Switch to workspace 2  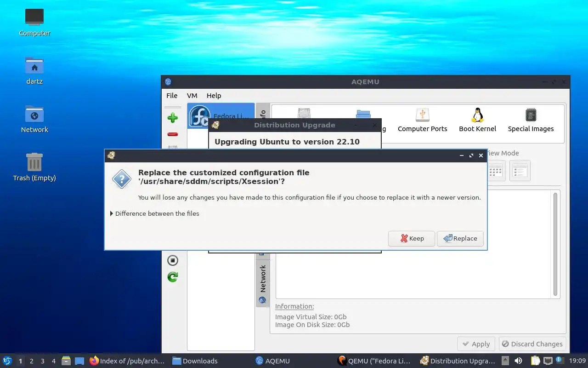(x=31, y=361)
